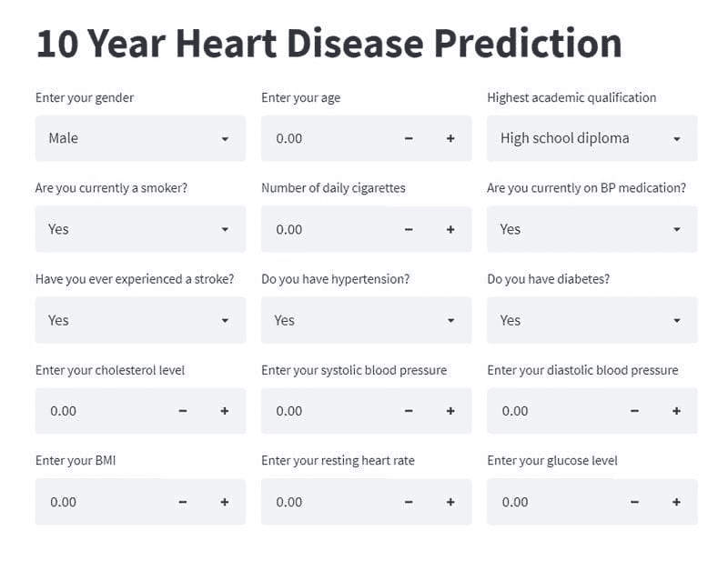Decrease BMI with the minus button
Image resolution: width=728 pixels, height=581 pixels.
(x=183, y=502)
